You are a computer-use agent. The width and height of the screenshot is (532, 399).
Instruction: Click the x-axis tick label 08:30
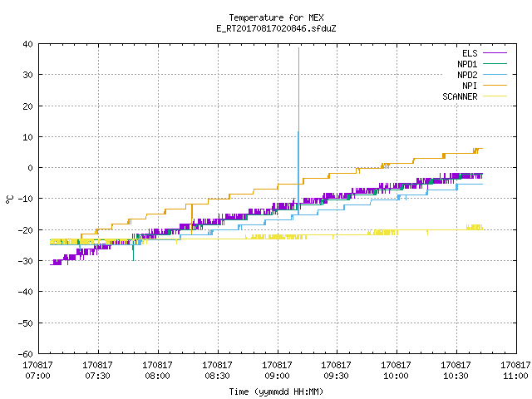point(217,376)
